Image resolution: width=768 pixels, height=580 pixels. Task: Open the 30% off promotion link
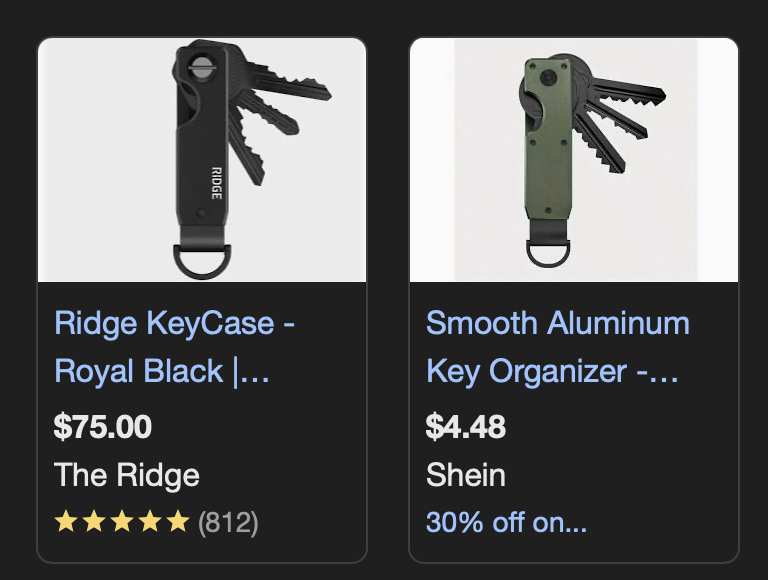click(506, 522)
